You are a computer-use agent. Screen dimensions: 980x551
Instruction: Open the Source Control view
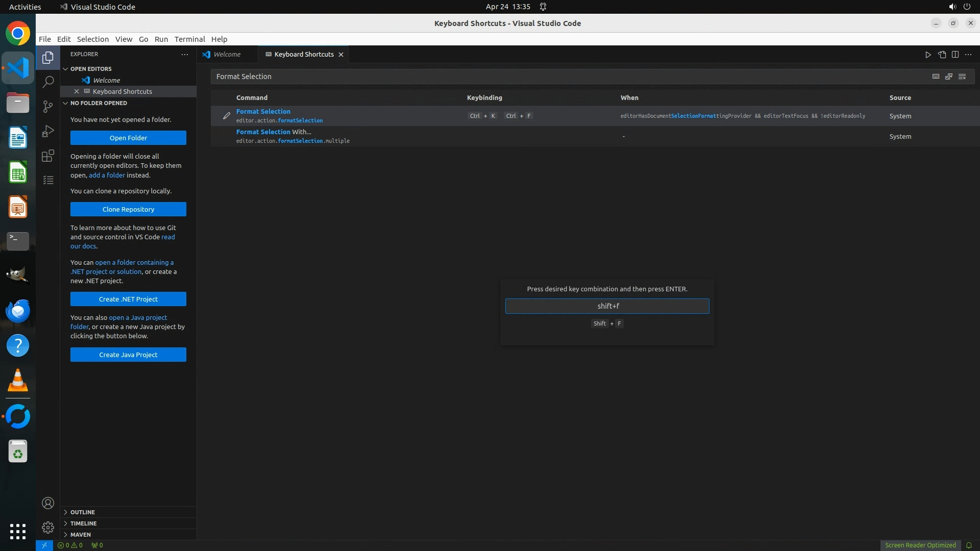point(48,106)
